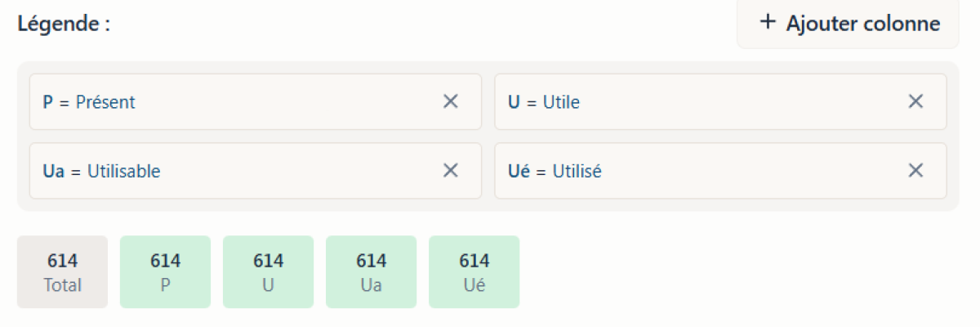Screen dimensions: 980x327
Task: Delete the Ué = Utilisé legend entry
Action: (x=915, y=170)
